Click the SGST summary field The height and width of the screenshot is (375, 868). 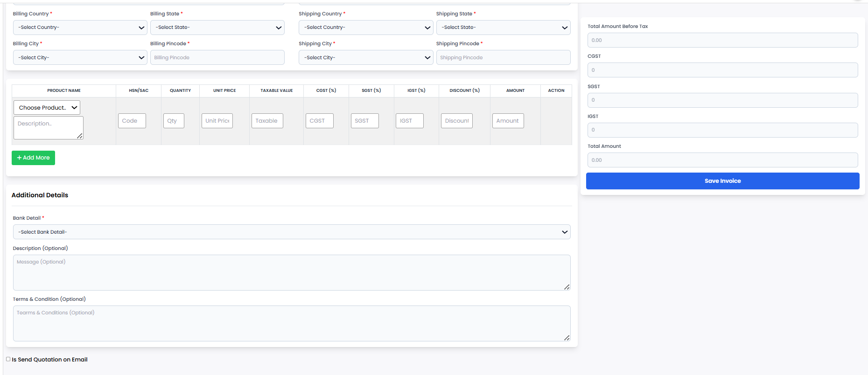(x=722, y=100)
